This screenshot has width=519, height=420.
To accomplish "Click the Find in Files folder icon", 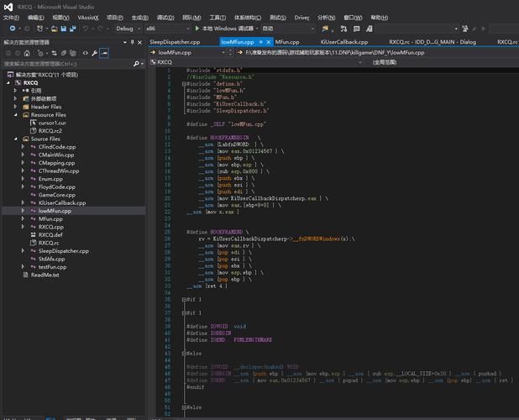I will [325, 29].
